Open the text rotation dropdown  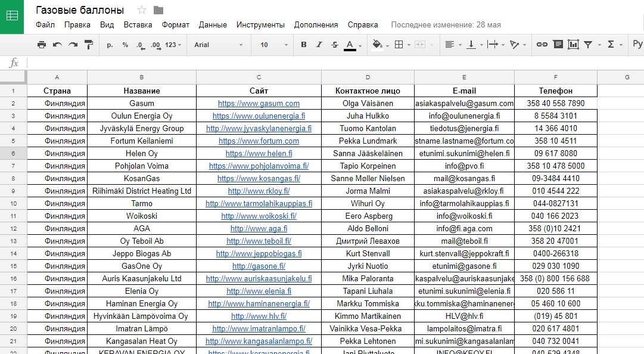click(x=518, y=45)
